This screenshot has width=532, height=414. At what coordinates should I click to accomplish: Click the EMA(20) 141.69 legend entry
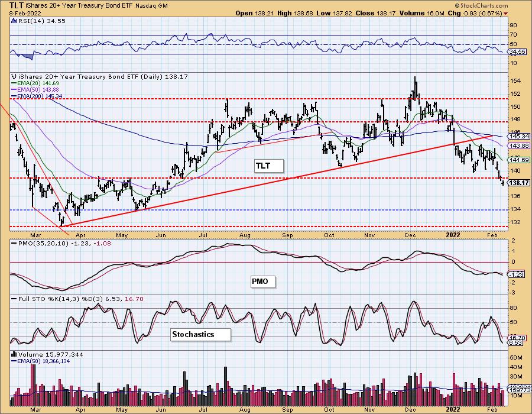tap(35, 83)
